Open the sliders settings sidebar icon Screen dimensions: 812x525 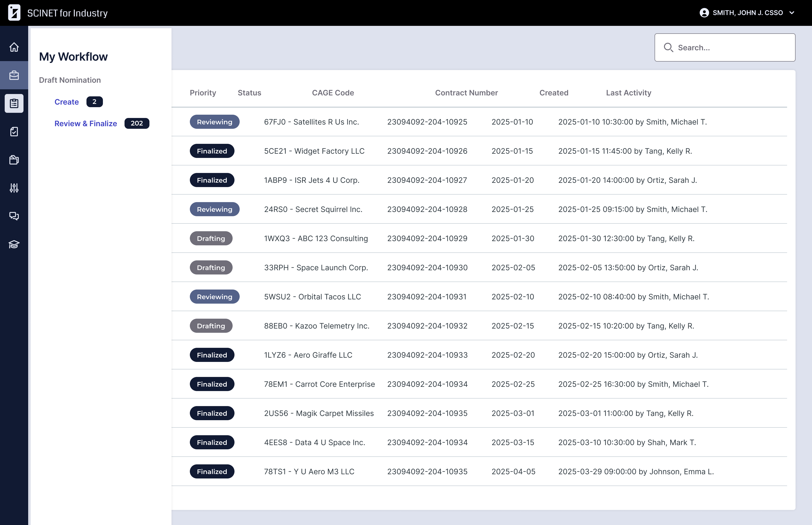(14, 188)
